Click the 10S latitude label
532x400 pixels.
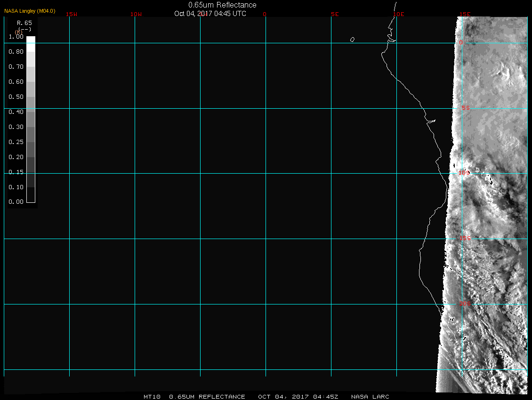[464, 173]
